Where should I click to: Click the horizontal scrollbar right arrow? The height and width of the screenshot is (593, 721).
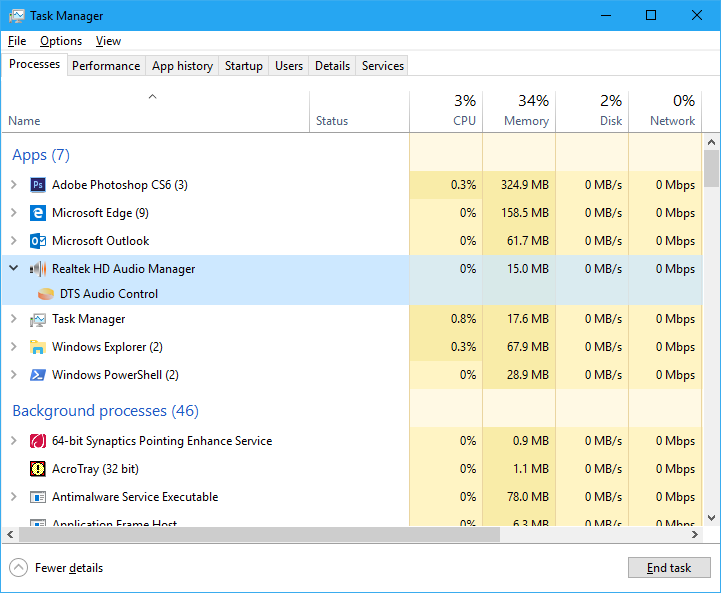(x=695, y=535)
